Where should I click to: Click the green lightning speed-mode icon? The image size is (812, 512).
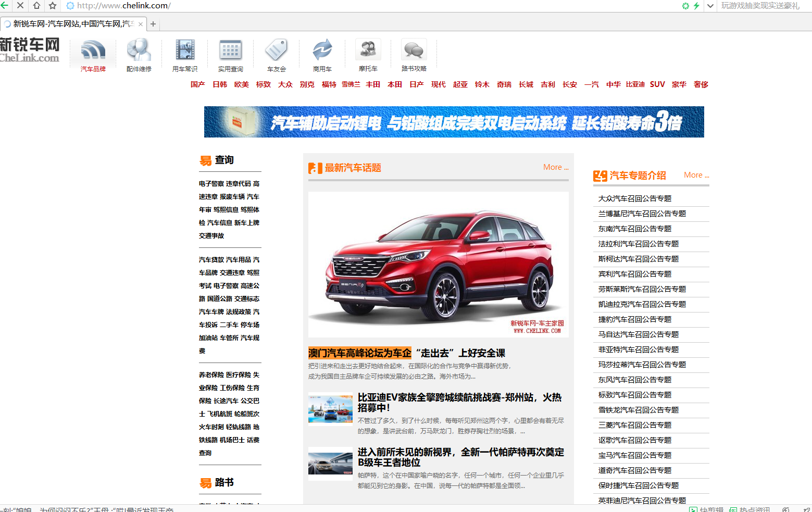point(696,6)
